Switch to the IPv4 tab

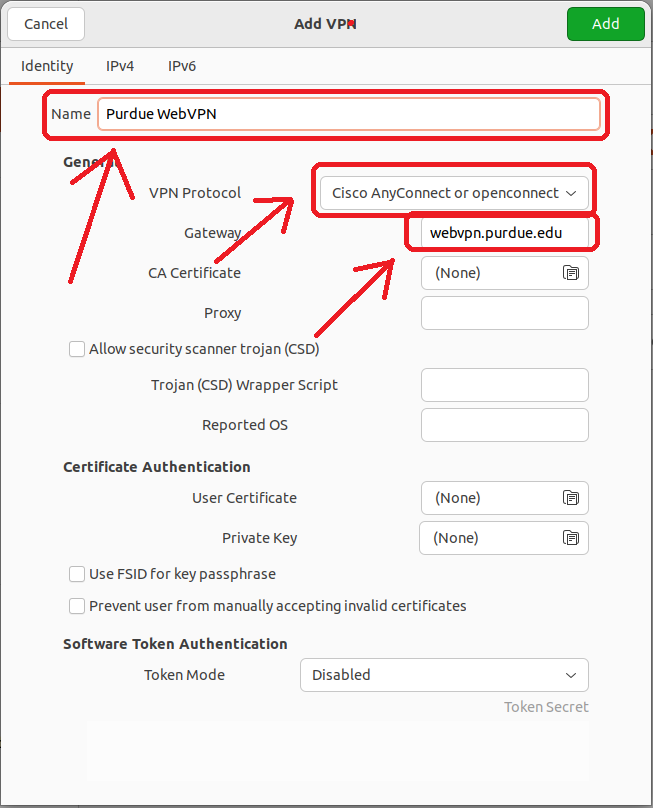pyautogui.click(x=120, y=66)
